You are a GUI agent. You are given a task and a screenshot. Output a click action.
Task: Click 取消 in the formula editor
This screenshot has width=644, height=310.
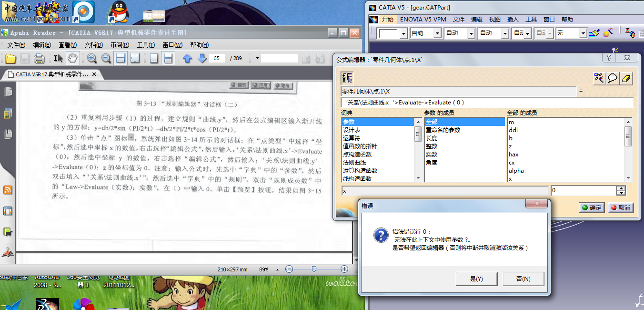point(621,207)
